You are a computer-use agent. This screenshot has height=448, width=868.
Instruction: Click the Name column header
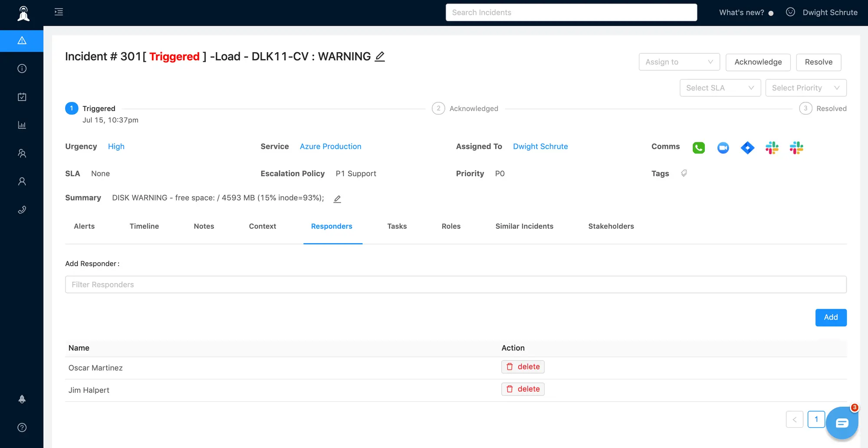79,348
